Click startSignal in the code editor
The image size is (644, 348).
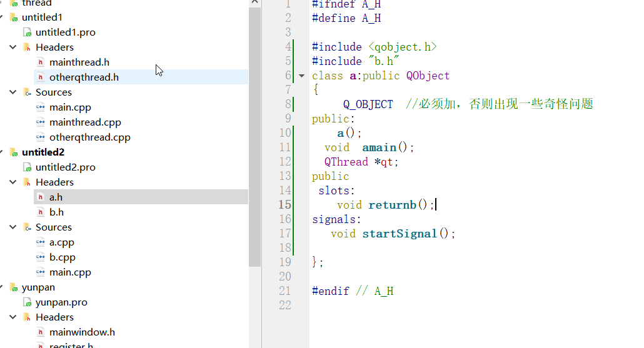[x=400, y=234]
